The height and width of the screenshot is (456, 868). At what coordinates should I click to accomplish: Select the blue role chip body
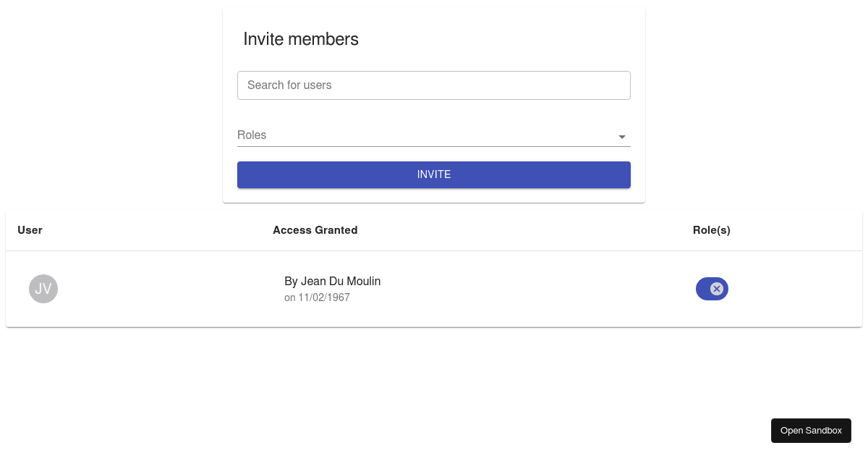(702, 289)
